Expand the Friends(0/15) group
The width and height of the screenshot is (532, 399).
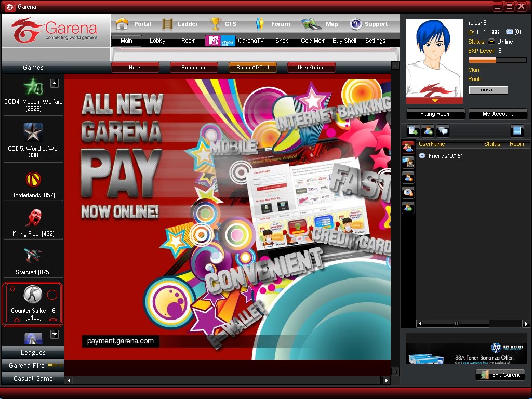tap(422, 156)
